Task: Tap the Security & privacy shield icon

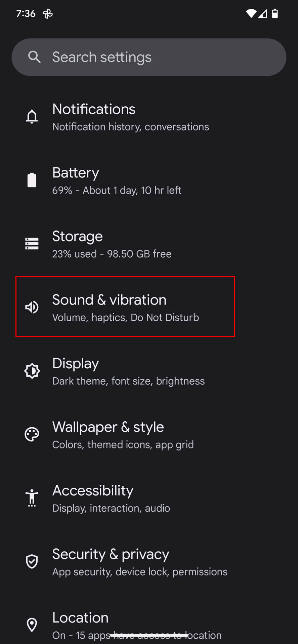Action: [x=32, y=561]
